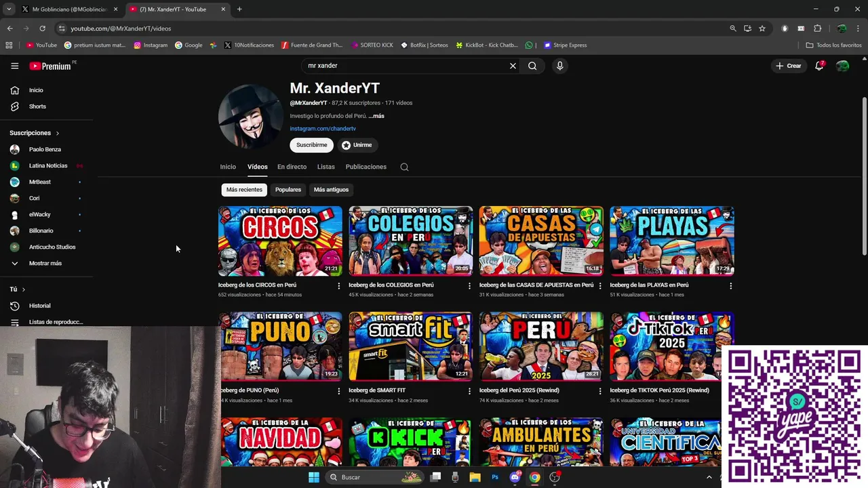Open the account avatar menu
Screen dimensions: 868x488
(842, 66)
